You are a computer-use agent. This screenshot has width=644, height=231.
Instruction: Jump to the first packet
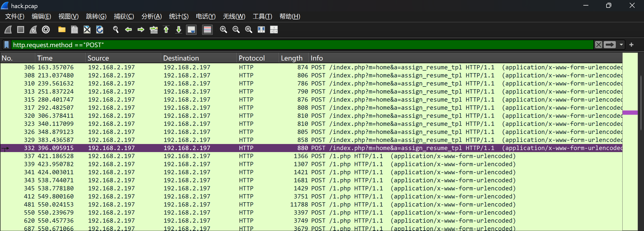point(166,30)
